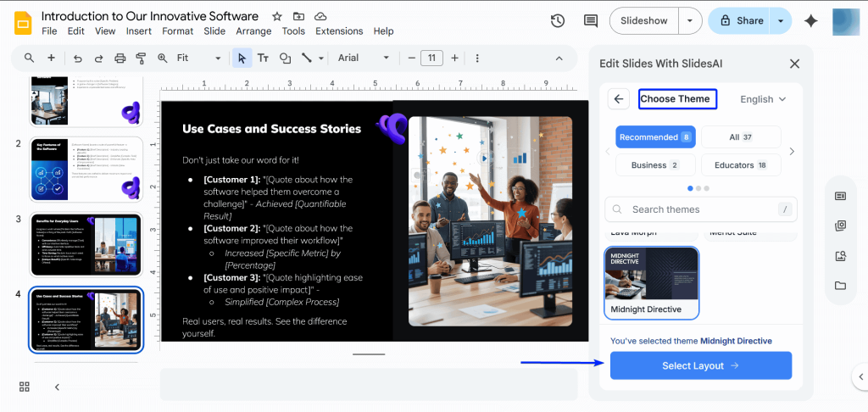This screenshot has width=868, height=412.
Task: Open the Fit zoom dropdown
Action: [198, 58]
